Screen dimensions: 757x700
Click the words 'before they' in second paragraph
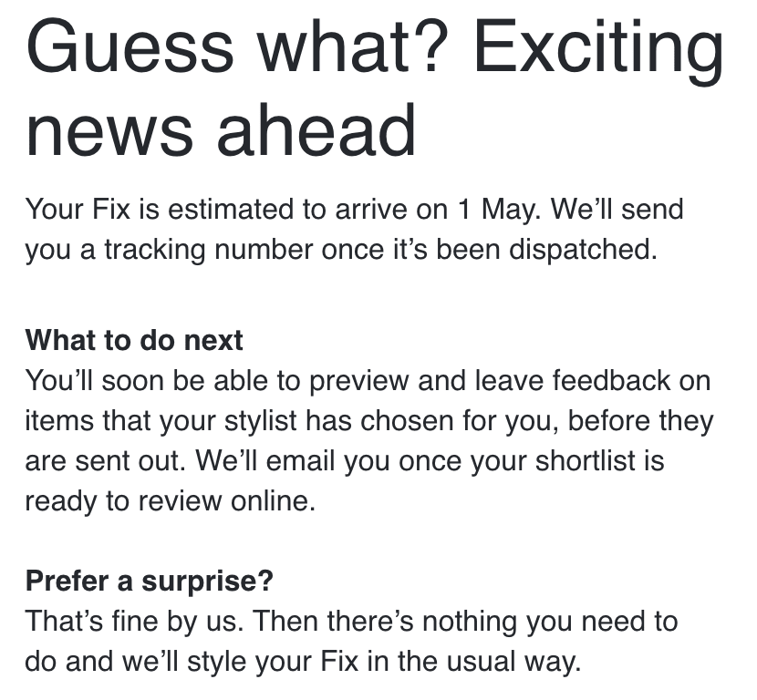(x=640, y=421)
